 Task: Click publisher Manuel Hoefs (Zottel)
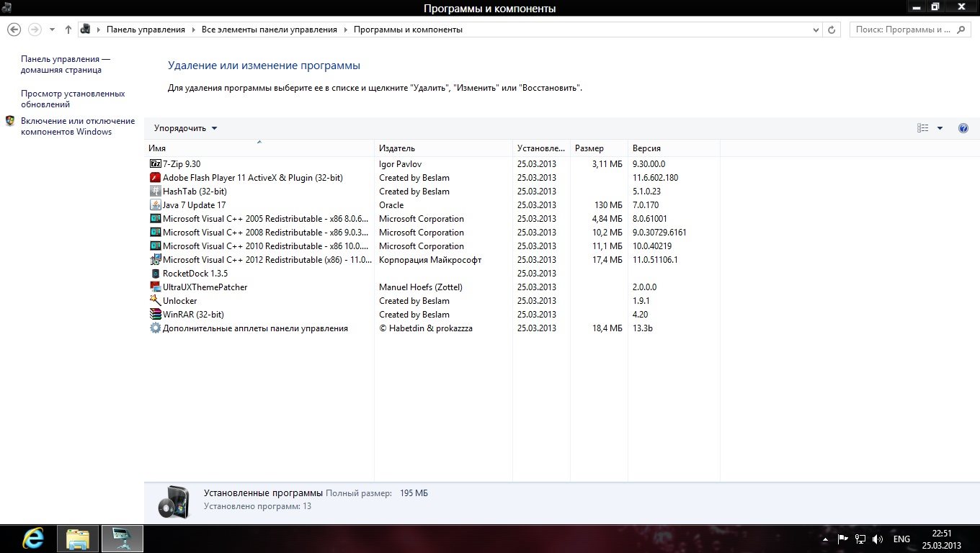(x=421, y=287)
